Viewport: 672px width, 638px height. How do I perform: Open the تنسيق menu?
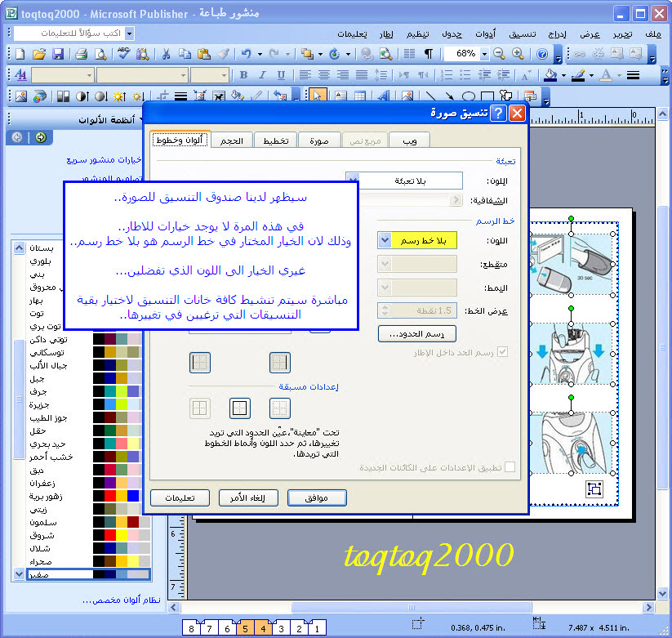pos(522,33)
